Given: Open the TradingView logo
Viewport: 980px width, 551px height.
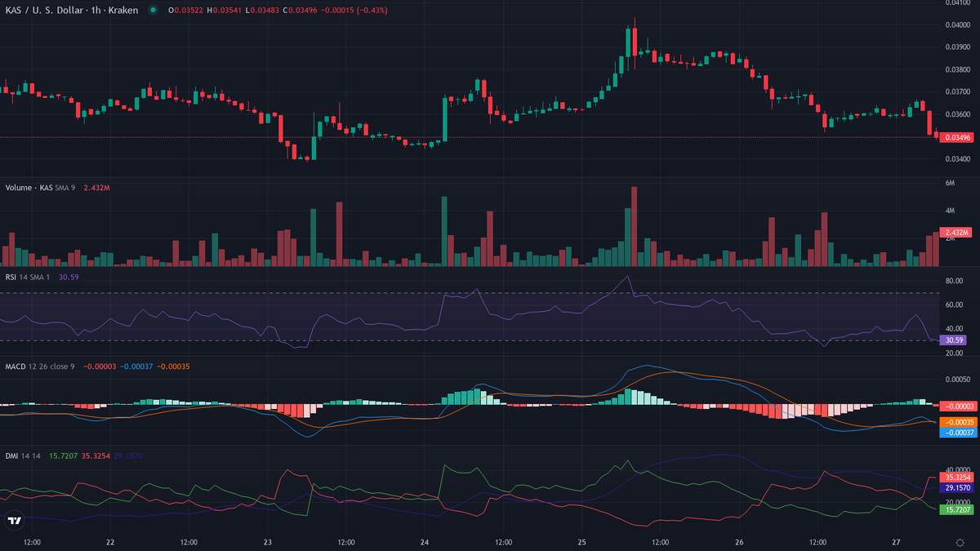Looking at the screenshot, I should [14, 521].
